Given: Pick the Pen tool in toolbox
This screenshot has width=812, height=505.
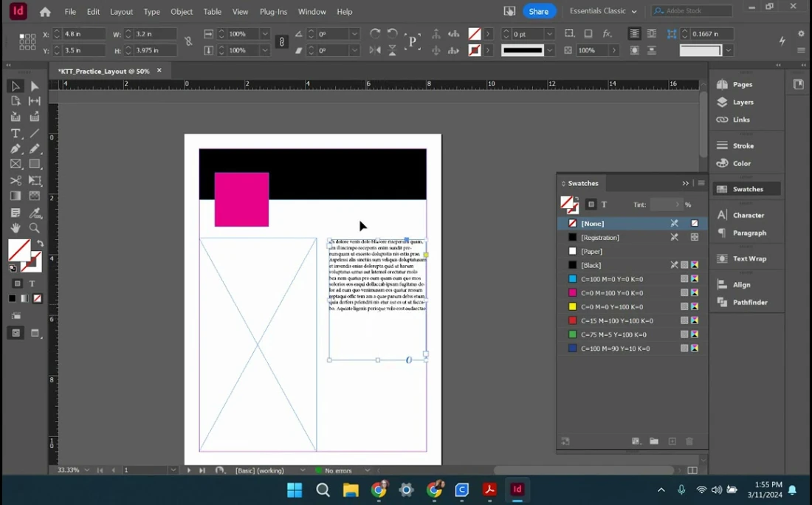Looking at the screenshot, I should pyautogui.click(x=15, y=149).
